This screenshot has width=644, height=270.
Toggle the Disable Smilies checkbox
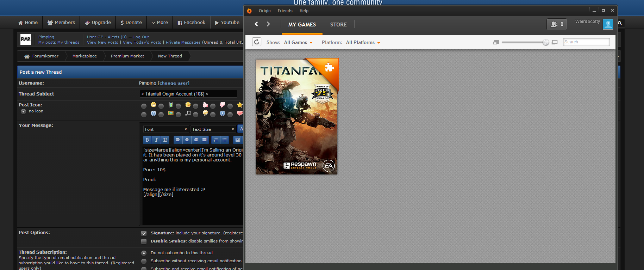[x=144, y=241]
